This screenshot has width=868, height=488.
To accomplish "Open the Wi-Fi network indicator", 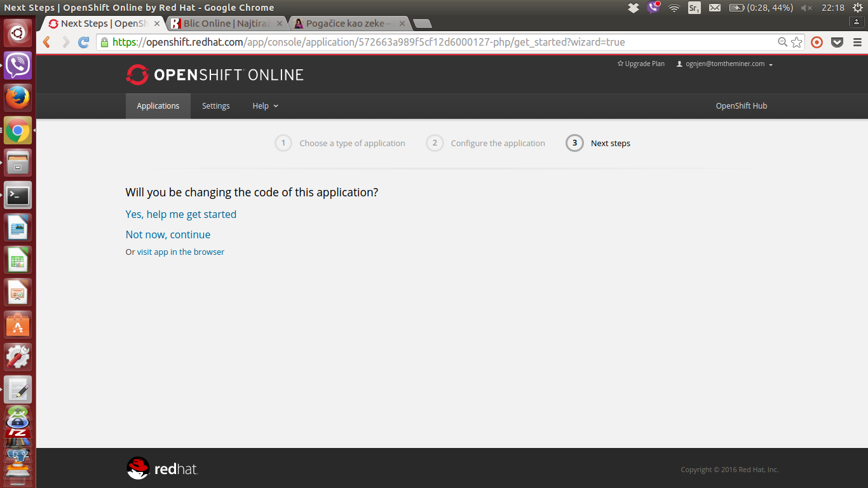I will (x=674, y=8).
